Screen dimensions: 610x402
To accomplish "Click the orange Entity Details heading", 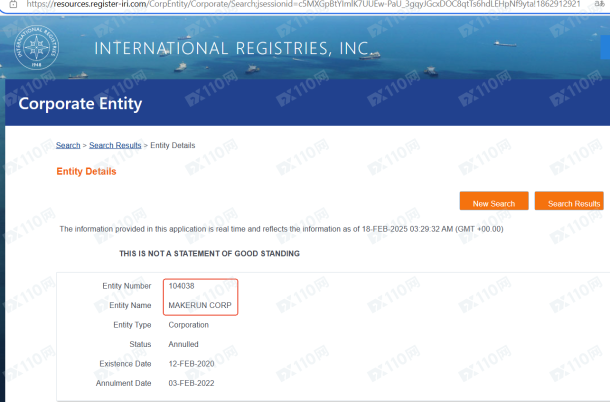I will click(x=86, y=172).
